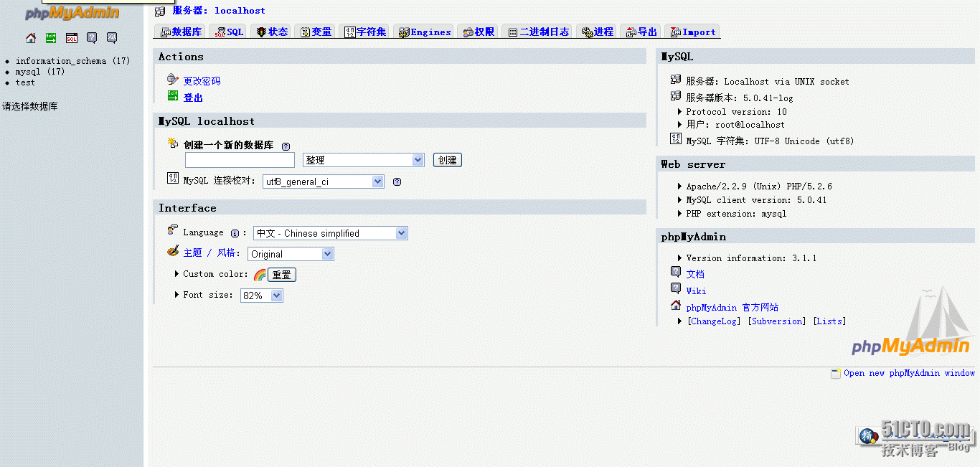The height and width of the screenshot is (467, 980).
Task: Open the SQL tab
Action: click(x=229, y=32)
